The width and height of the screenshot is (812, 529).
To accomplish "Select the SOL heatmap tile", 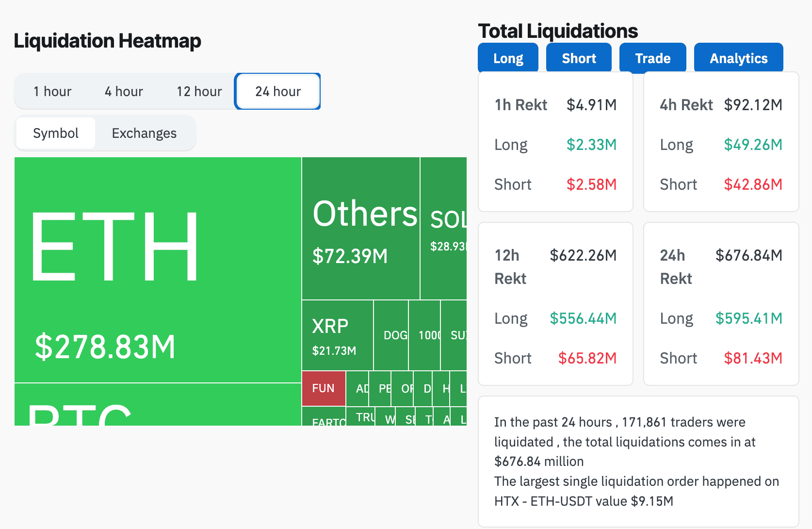I will [x=444, y=228].
